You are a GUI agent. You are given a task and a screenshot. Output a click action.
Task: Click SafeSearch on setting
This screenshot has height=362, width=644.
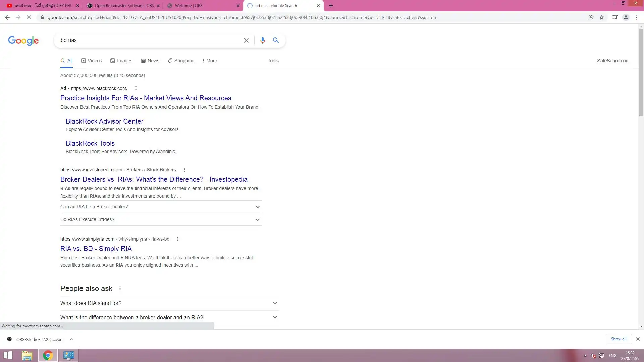pos(612,61)
